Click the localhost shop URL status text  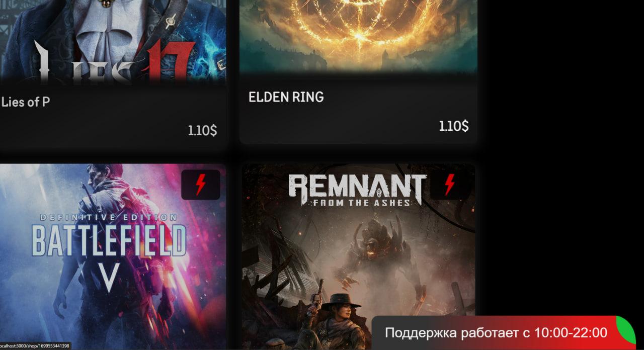tap(35, 346)
